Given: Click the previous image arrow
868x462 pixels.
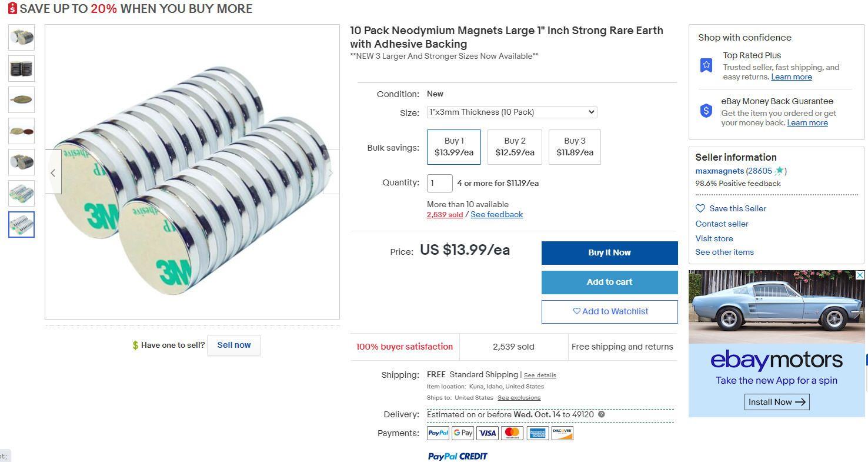Looking at the screenshot, I should coord(53,172).
